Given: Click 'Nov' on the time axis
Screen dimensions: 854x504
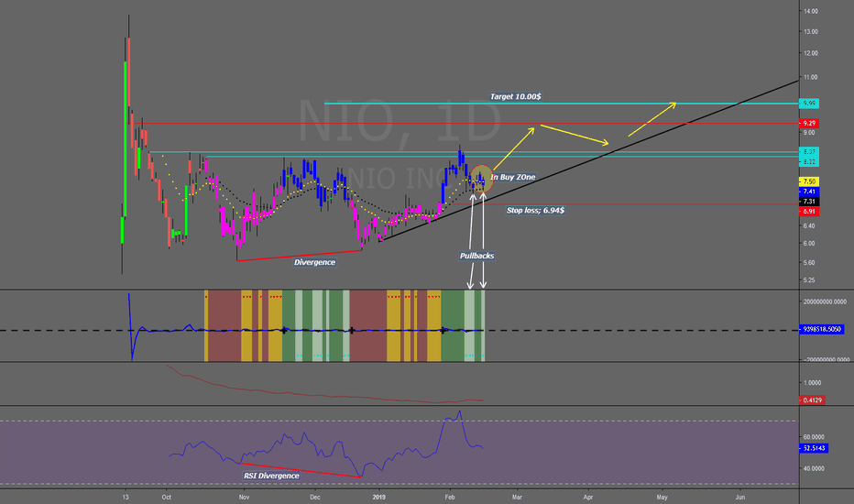Looking at the screenshot, I should tap(244, 498).
